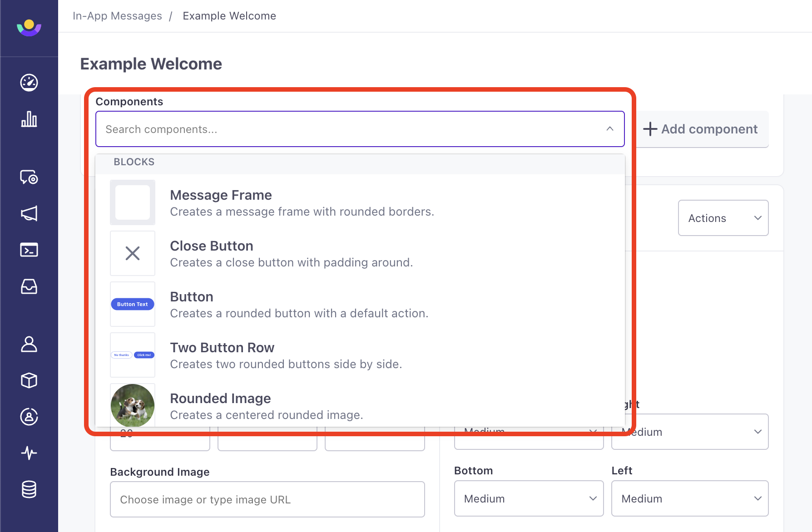Click the Background Image URL input field
812x532 pixels.
(267, 499)
